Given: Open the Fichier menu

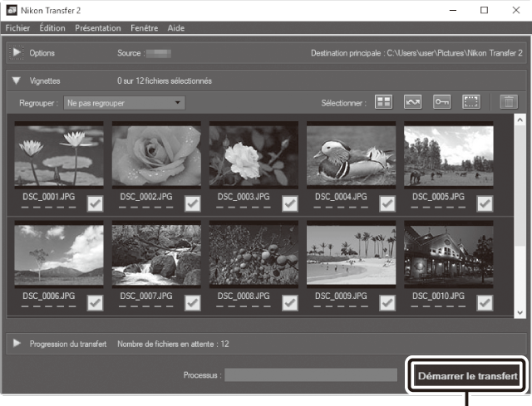Looking at the screenshot, I should click(17, 27).
